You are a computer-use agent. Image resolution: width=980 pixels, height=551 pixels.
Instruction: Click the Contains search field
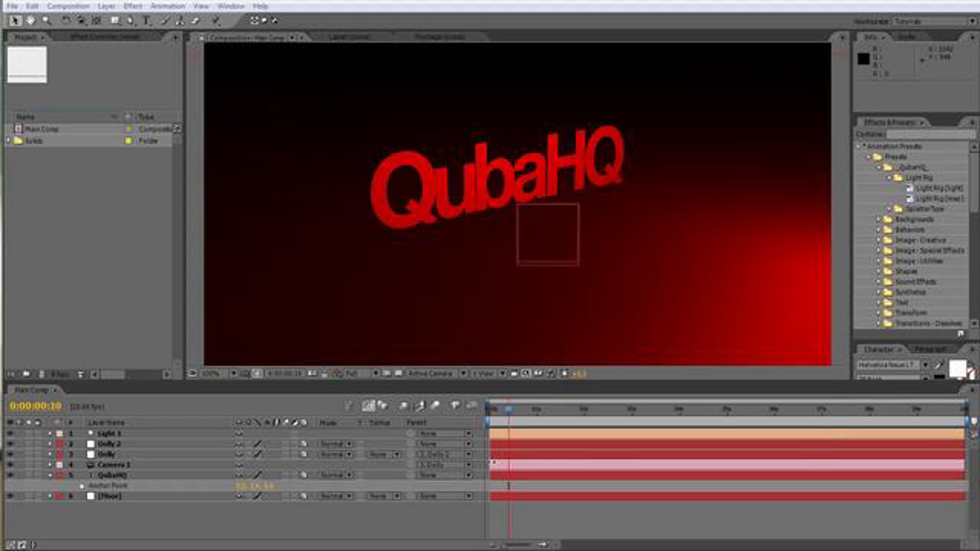coord(930,134)
